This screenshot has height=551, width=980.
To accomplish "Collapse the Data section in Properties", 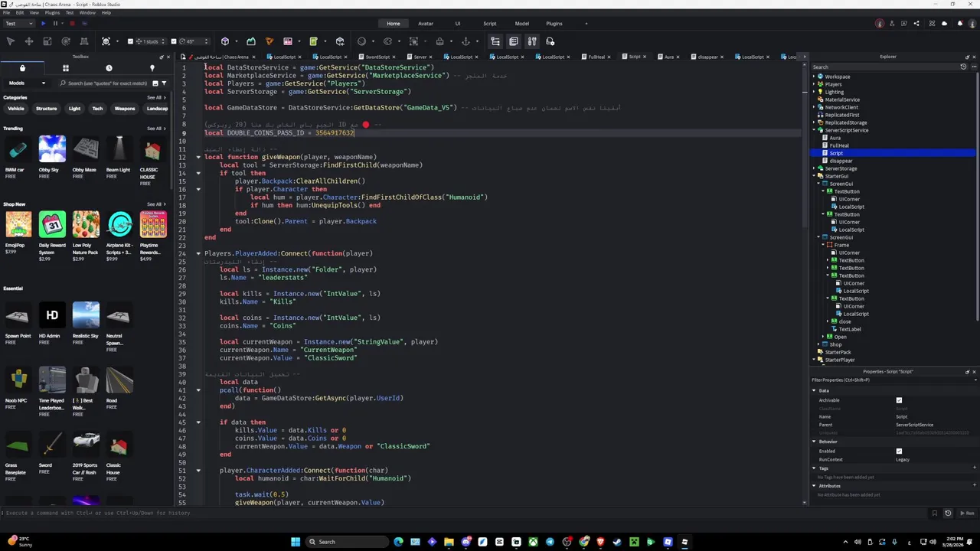I will coord(814,390).
